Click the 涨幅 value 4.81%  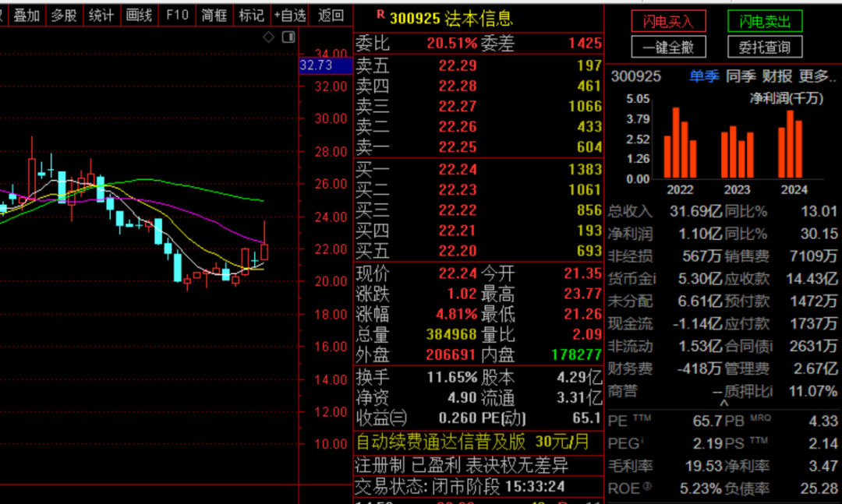(456, 315)
